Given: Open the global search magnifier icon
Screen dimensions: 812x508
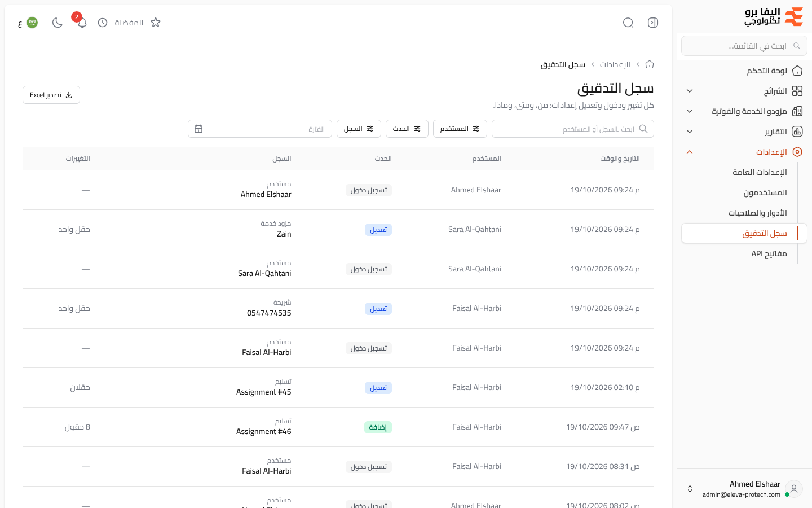Looking at the screenshot, I should click(628, 23).
